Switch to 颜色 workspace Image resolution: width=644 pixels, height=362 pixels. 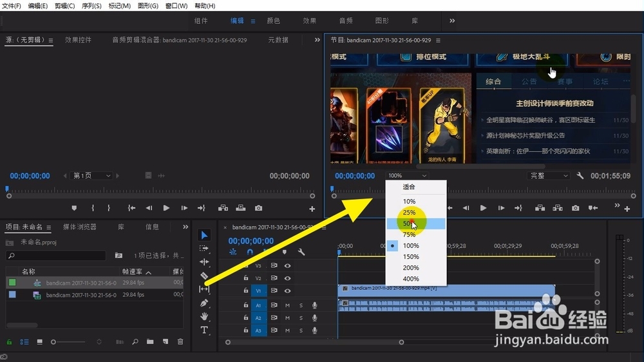(273, 21)
